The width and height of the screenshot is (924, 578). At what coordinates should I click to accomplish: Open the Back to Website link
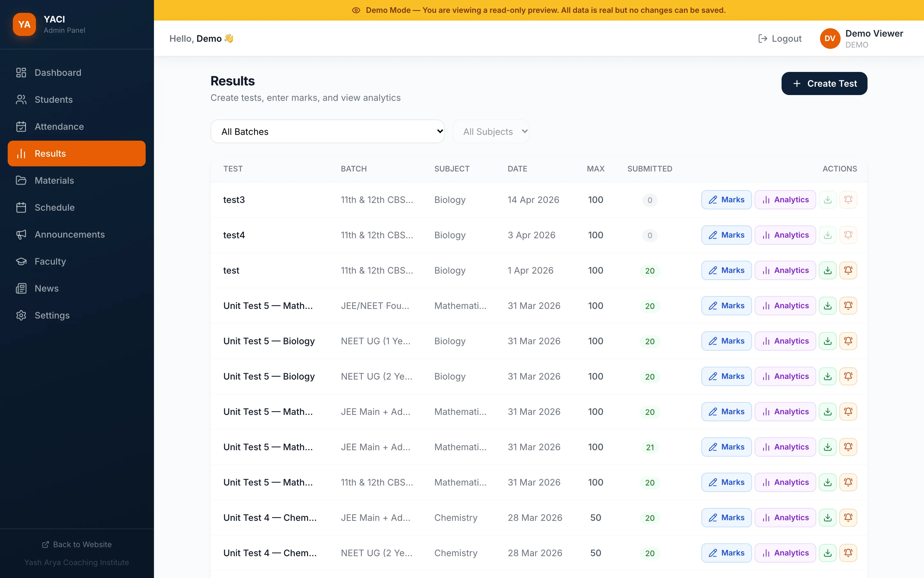point(77,544)
